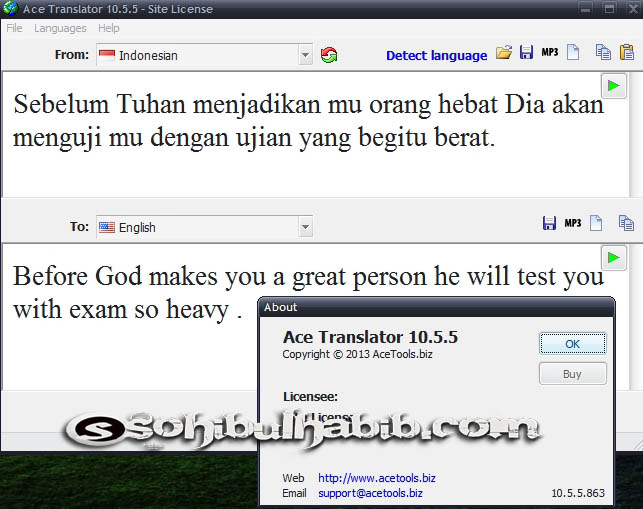Open the Languages menu
This screenshot has height=509, width=643.
pyautogui.click(x=60, y=28)
